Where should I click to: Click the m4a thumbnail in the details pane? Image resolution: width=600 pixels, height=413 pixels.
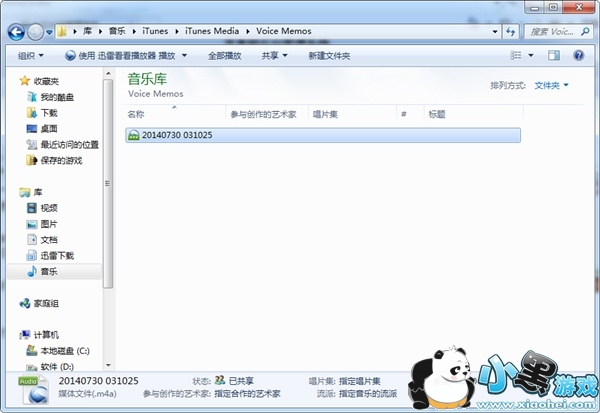pyautogui.click(x=33, y=390)
